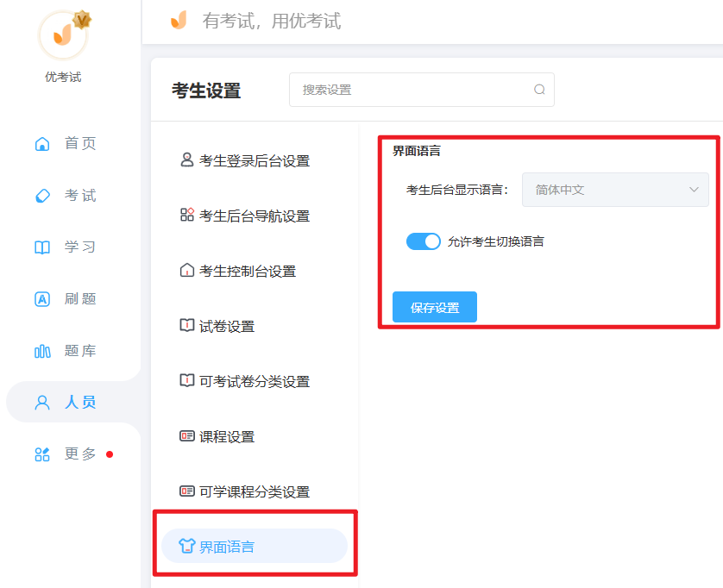Click the 有考试，用优考试 slogan text
This screenshot has width=723, height=588.
point(272,21)
